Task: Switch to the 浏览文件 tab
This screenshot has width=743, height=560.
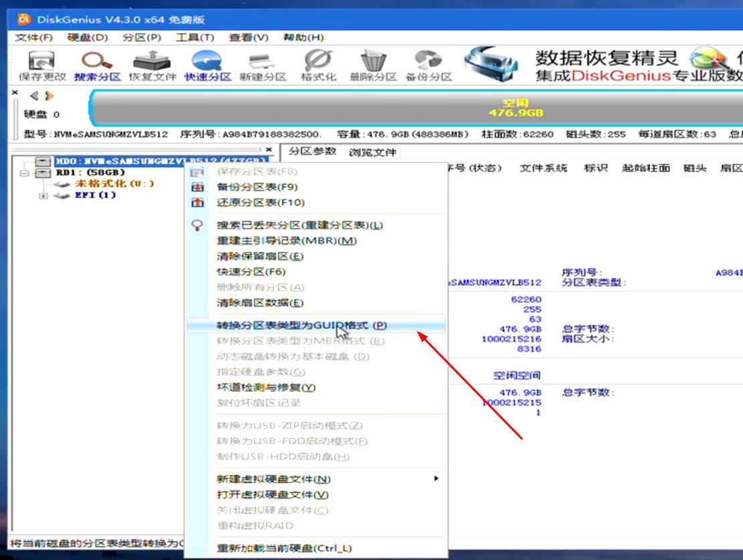Action: 372,152
